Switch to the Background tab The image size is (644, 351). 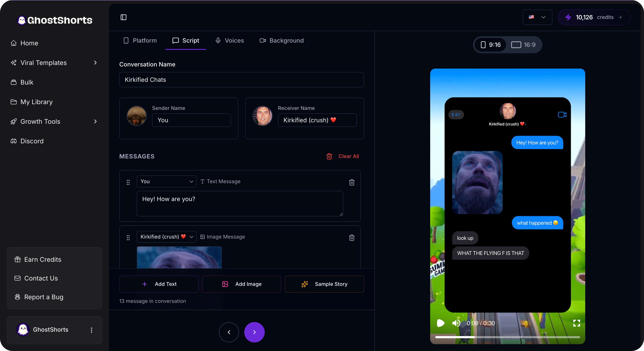point(282,40)
